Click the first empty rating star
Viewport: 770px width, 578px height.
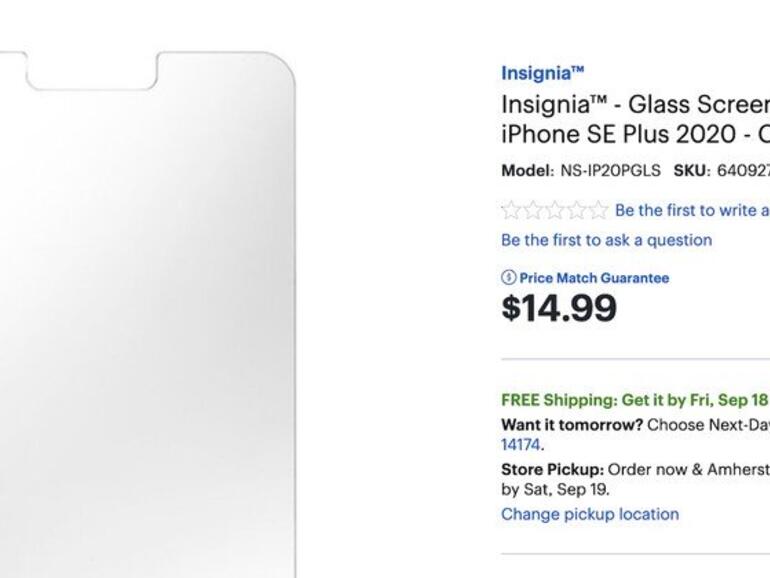511,210
